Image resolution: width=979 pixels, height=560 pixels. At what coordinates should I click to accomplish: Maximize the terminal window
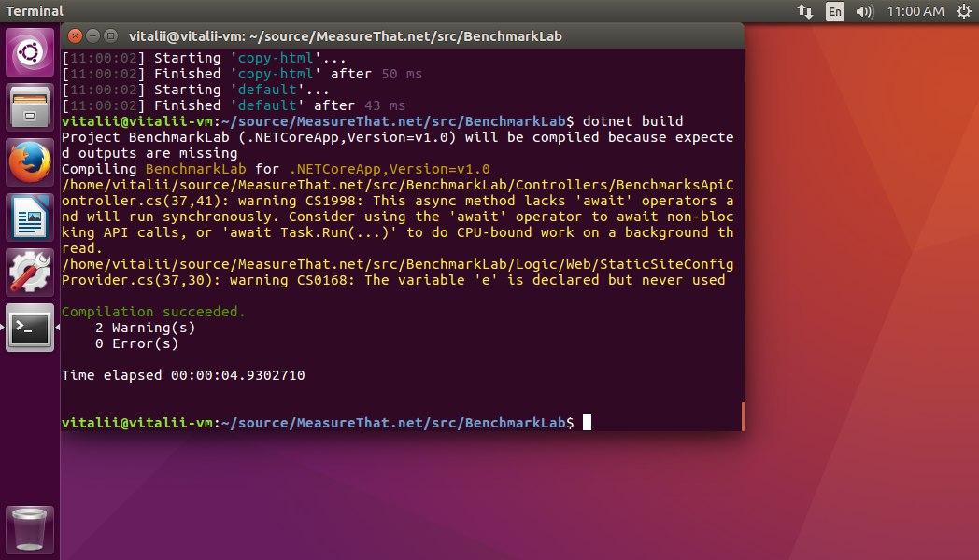(x=110, y=36)
